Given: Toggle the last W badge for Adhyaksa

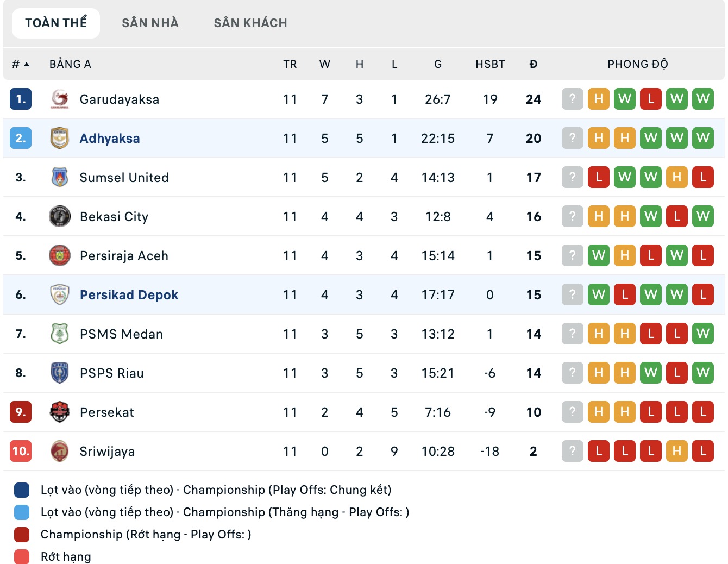Looking at the screenshot, I should tap(703, 138).
